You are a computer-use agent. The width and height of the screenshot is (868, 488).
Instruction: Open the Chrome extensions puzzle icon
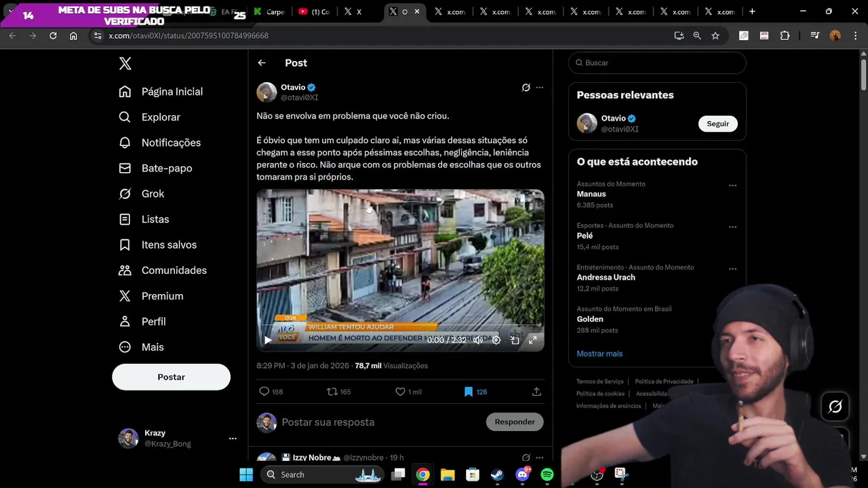point(785,36)
